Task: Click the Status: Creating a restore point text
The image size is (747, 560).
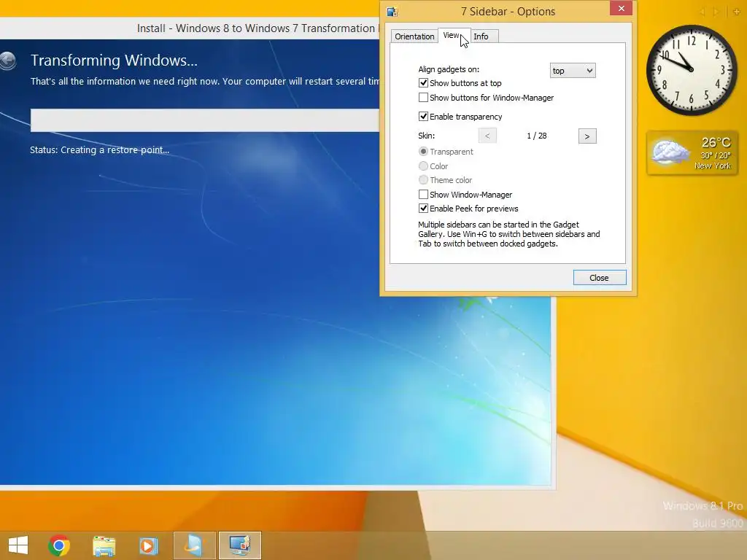Action: pos(99,150)
